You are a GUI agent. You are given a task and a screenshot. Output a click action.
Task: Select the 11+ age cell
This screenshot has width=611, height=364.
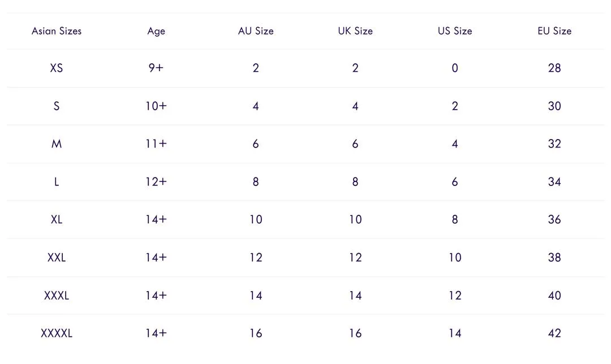click(x=156, y=144)
